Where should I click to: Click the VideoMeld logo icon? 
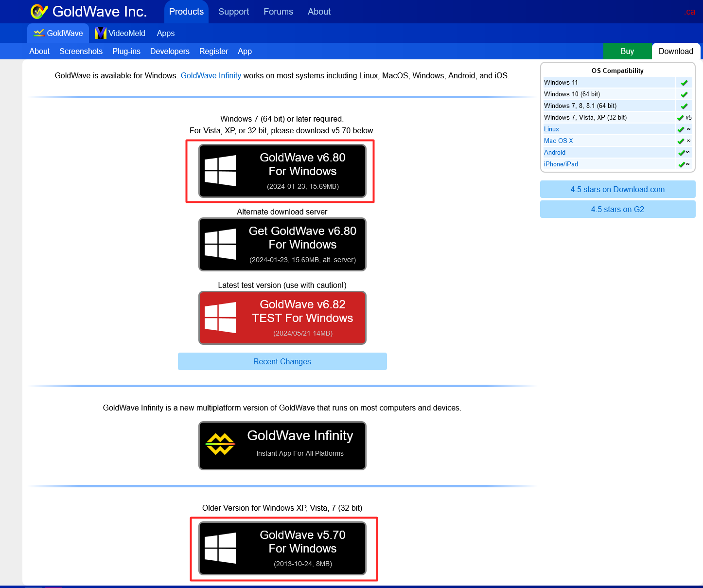tap(101, 33)
